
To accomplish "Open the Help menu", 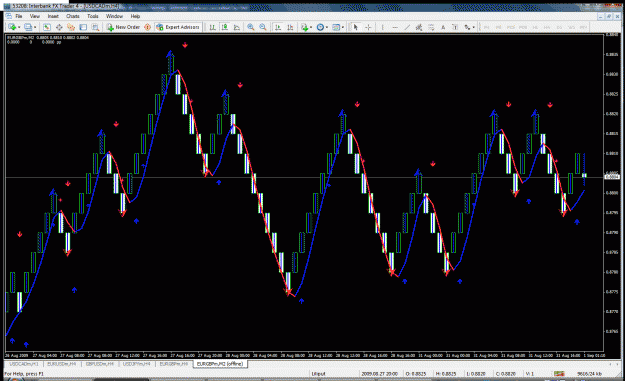I will click(x=135, y=16).
